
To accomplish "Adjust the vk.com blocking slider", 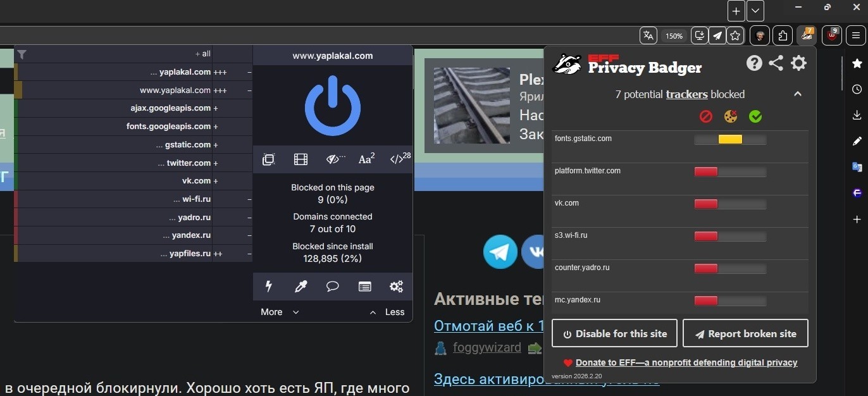I will tap(730, 204).
